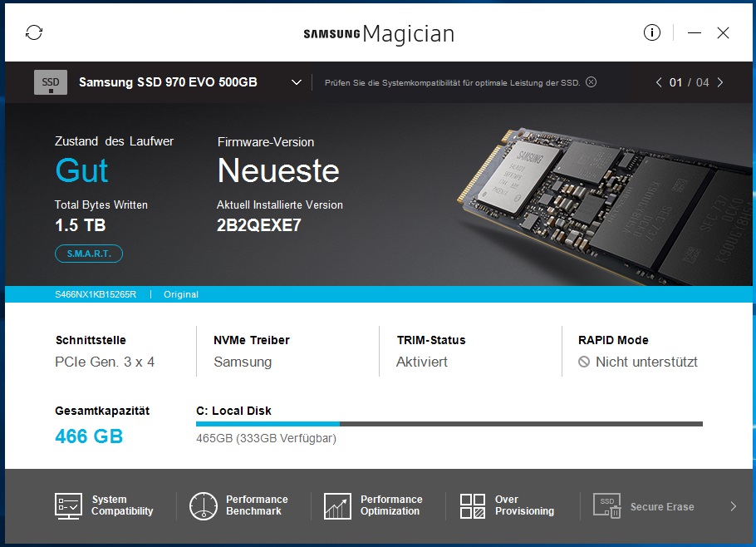Click the C: Local Disk usage bar

point(449,424)
